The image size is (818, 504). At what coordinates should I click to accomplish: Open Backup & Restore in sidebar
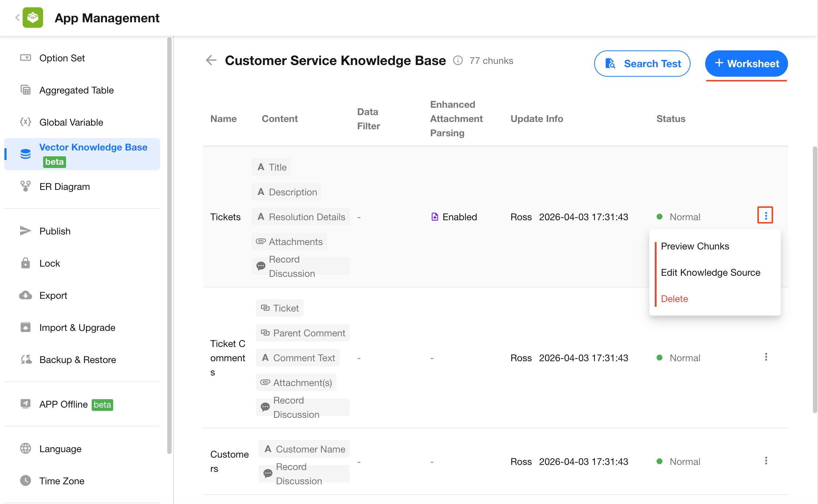[77, 360]
